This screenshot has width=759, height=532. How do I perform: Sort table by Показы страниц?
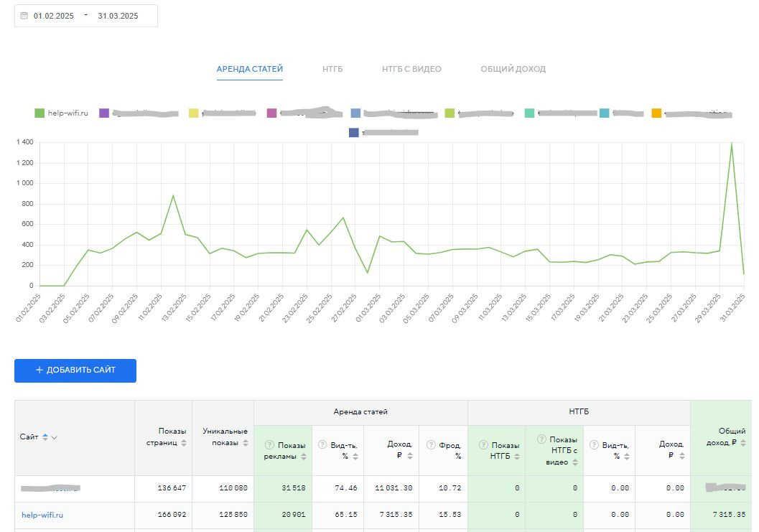tap(184, 444)
